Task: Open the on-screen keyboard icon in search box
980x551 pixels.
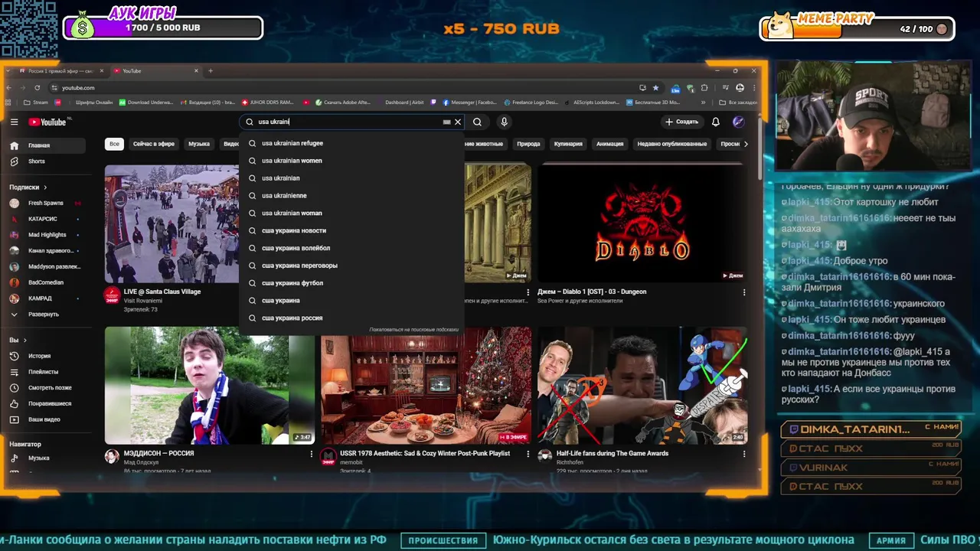Action: tap(446, 122)
